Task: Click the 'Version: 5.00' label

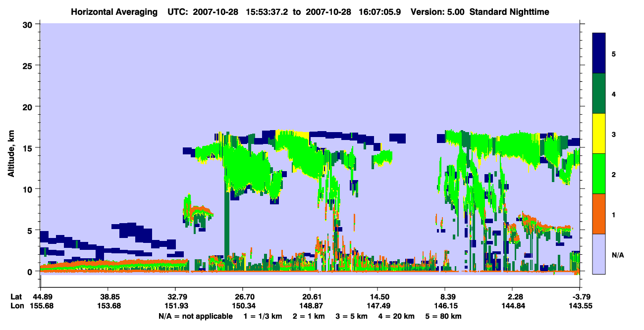Action: 437,11
